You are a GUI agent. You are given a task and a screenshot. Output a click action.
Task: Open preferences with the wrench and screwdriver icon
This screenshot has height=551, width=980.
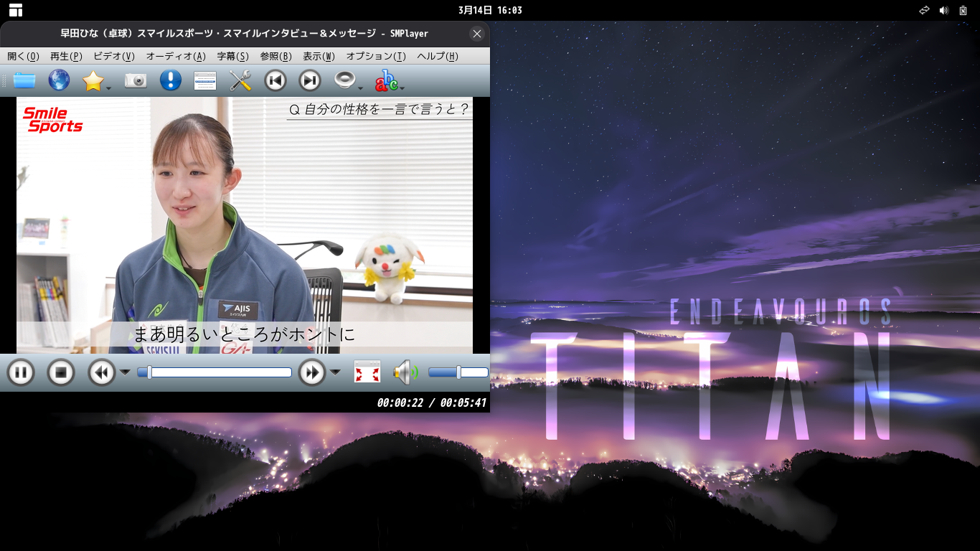[240, 80]
